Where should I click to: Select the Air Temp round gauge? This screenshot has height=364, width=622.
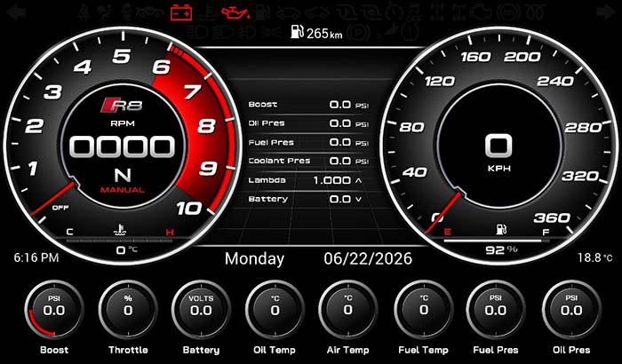click(x=348, y=309)
